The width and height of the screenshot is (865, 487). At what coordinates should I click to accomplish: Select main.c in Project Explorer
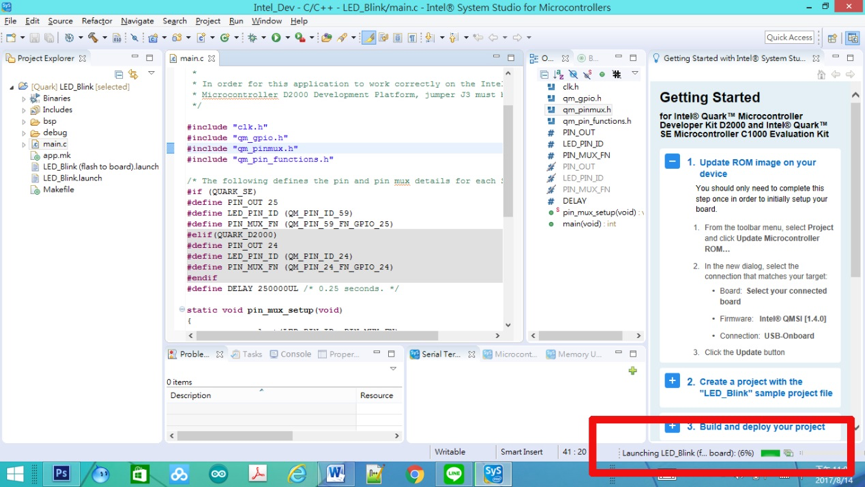pyautogui.click(x=55, y=144)
